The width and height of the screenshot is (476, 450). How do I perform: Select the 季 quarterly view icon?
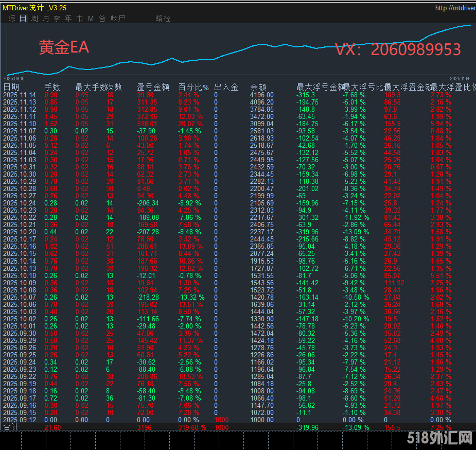[57, 18]
